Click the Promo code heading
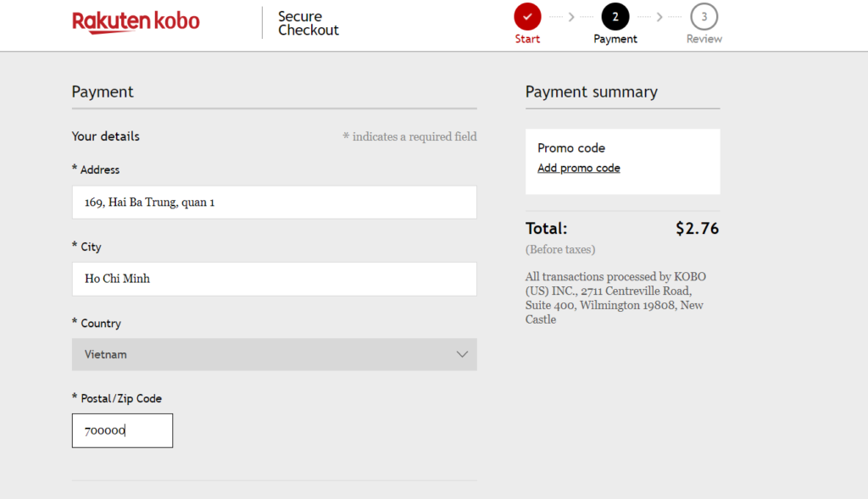The width and height of the screenshot is (868, 499). (571, 147)
